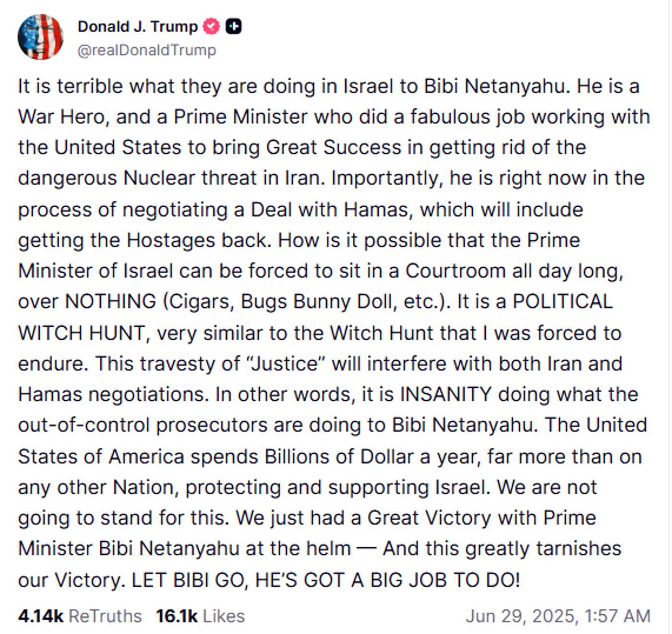This screenshot has height=634, width=672.
Task: View the 16.1k Likes count
Action: (177, 616)
